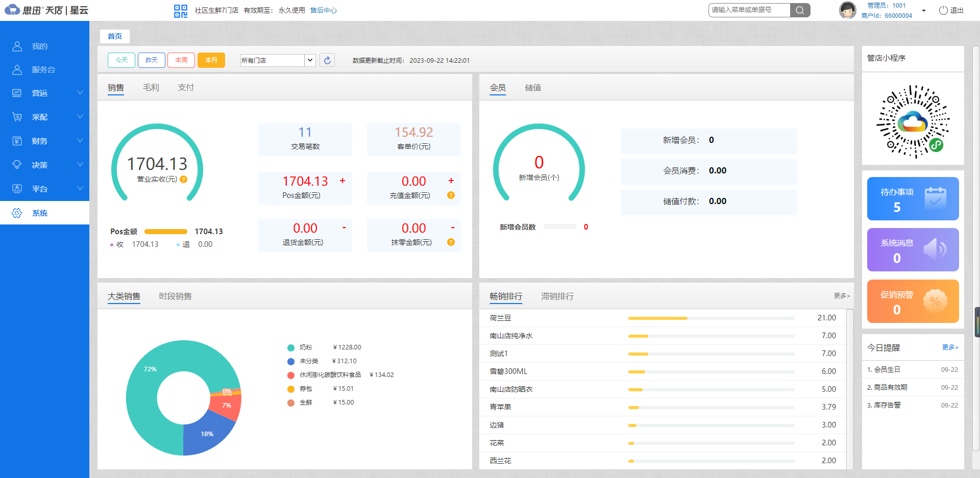980x478 pixels.
Task: Click the 决策 sidebar icon
Action: pyautogui.click(x=17, y=165)
